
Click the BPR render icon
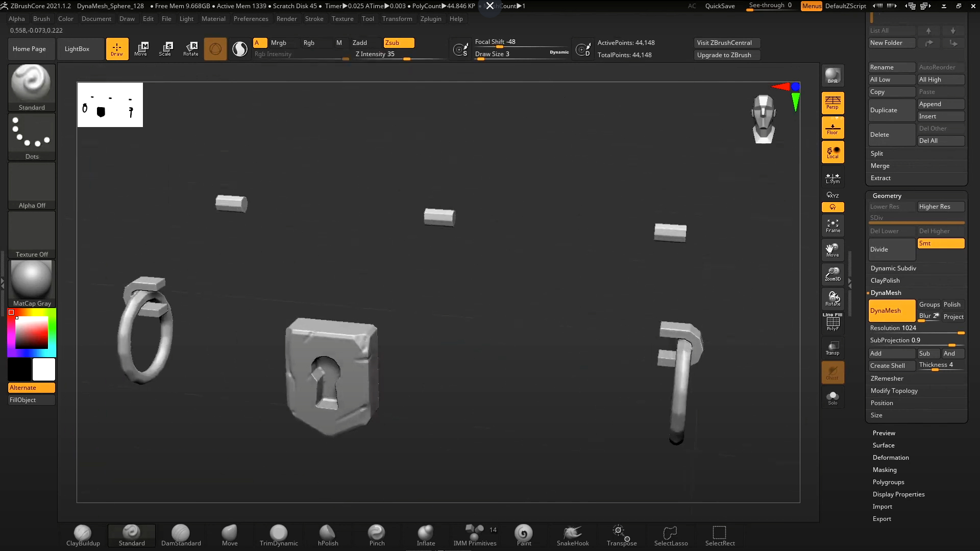pos(832,76)
